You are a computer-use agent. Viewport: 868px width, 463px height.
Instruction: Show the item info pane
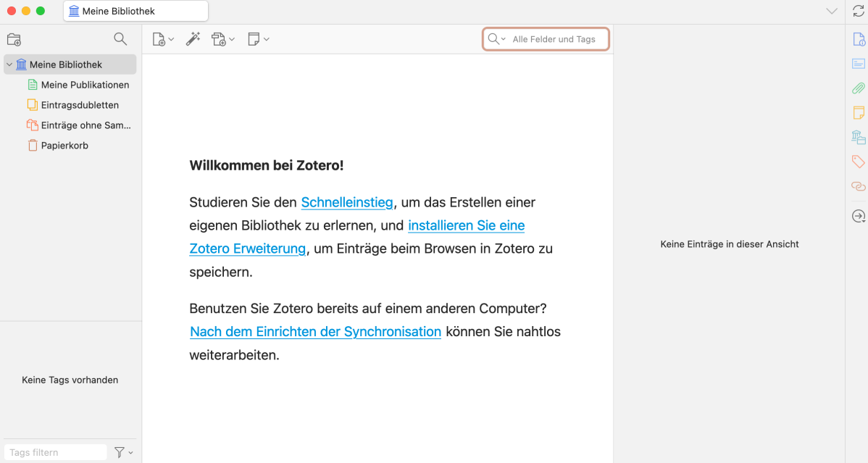point(858,39)
